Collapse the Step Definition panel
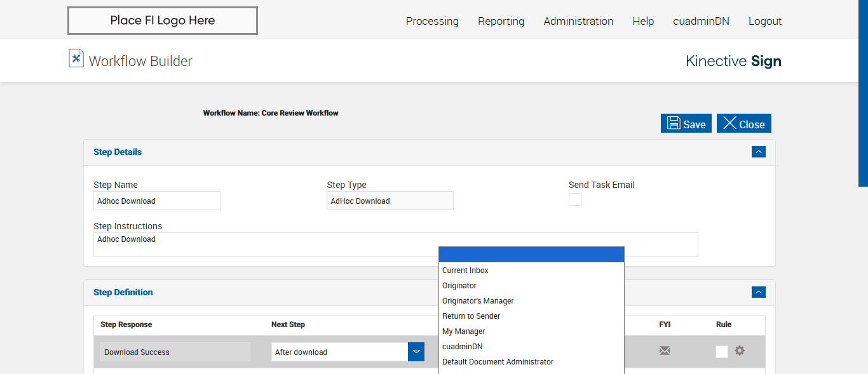Screen dimensions: 868x374 (758, 292)
